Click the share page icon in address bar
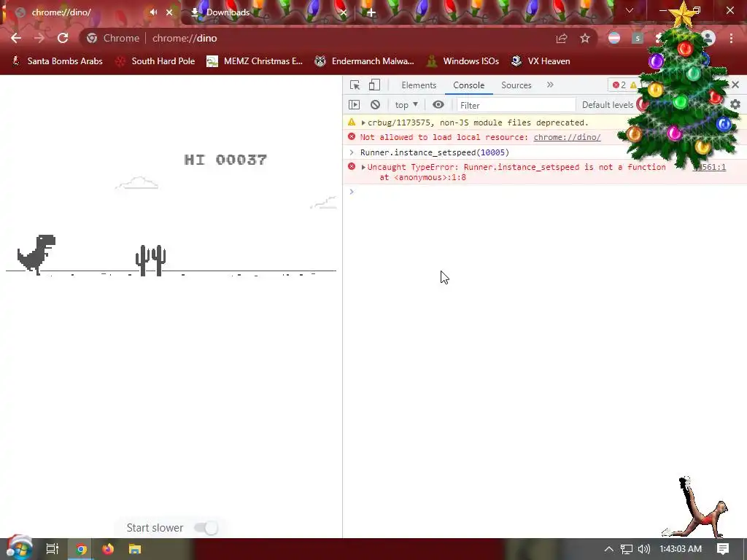Screen dimensions: 747x560 [x=562, y=39]
